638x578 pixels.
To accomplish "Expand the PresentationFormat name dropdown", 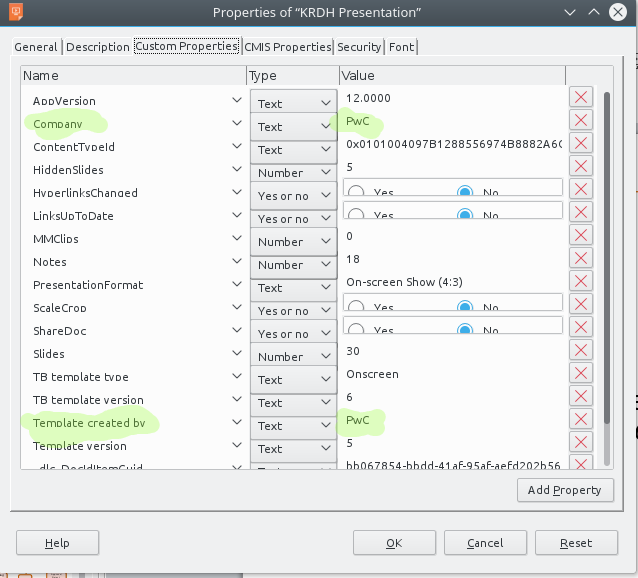I will point(237,284).
